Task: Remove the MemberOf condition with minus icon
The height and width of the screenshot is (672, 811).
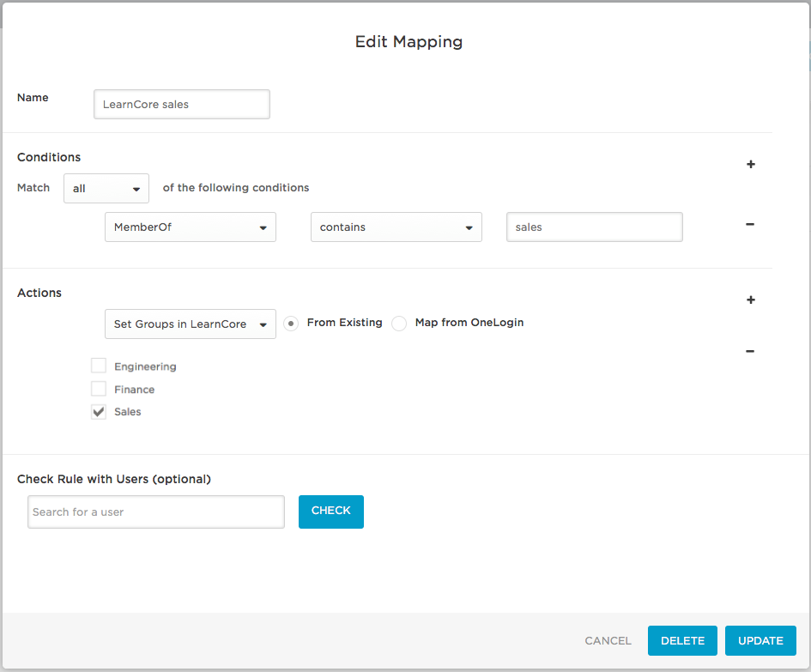Action: [750, 225]
